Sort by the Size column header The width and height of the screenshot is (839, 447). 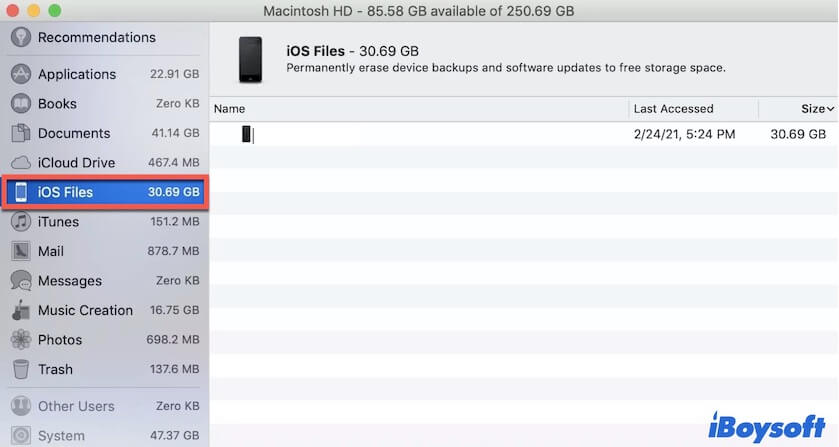(x=813, y=109)
